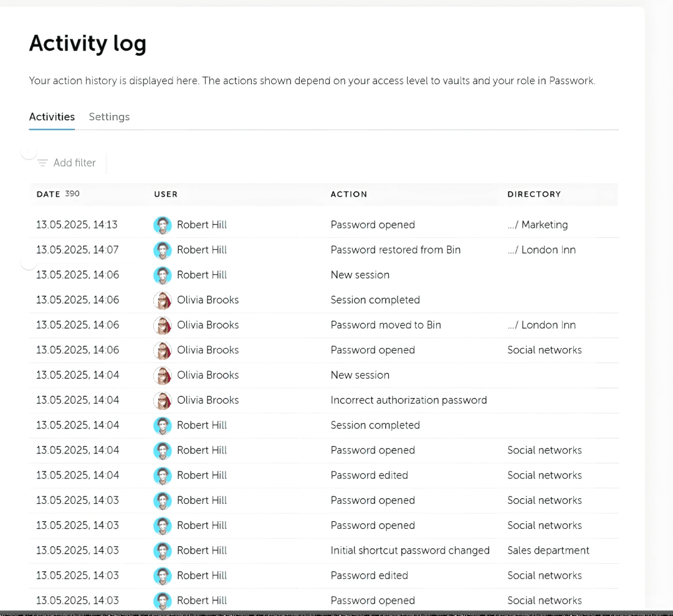Click '.../ London Inn' in the restored row
673x616 pixels.
[542, 250]
